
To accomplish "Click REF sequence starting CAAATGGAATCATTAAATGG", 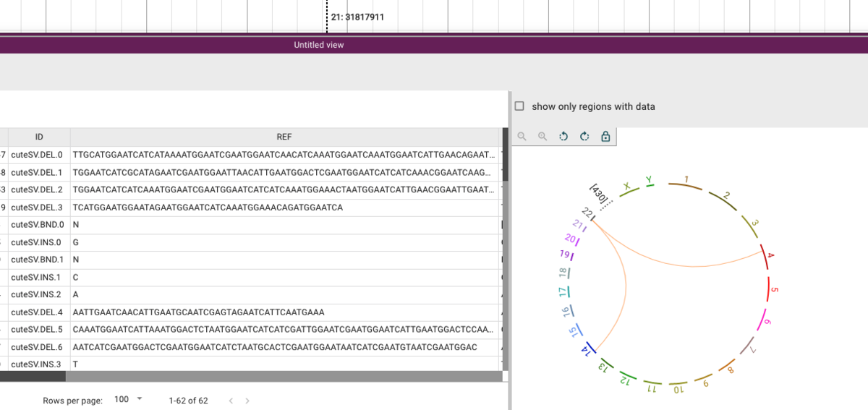I will (284, 330).
